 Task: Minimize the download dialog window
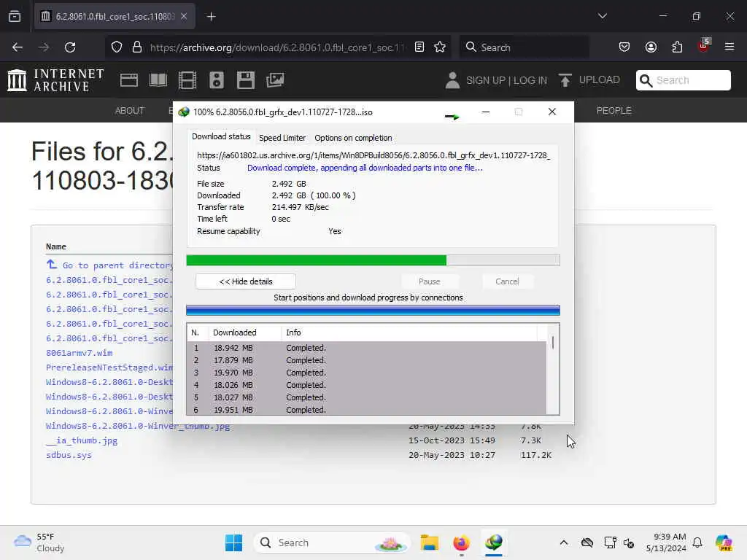coord(485,112)
